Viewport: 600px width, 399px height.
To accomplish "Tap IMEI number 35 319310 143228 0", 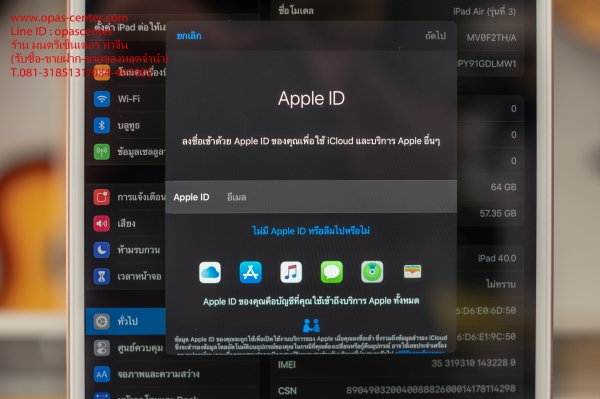I will (473, 363).
